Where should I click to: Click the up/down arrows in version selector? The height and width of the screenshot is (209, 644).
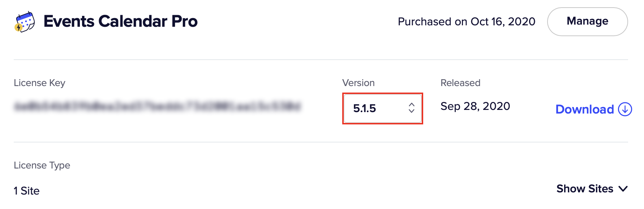point(411,108)
